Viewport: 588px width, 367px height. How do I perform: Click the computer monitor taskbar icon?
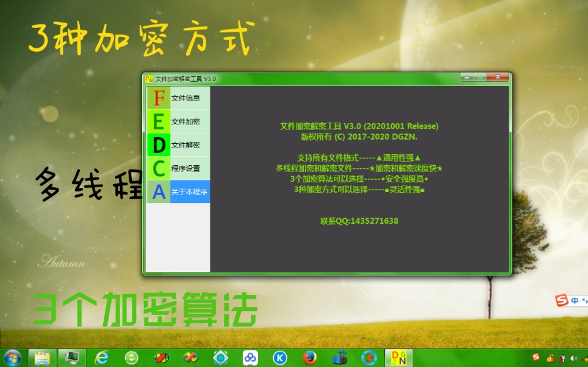click(71, 358)
